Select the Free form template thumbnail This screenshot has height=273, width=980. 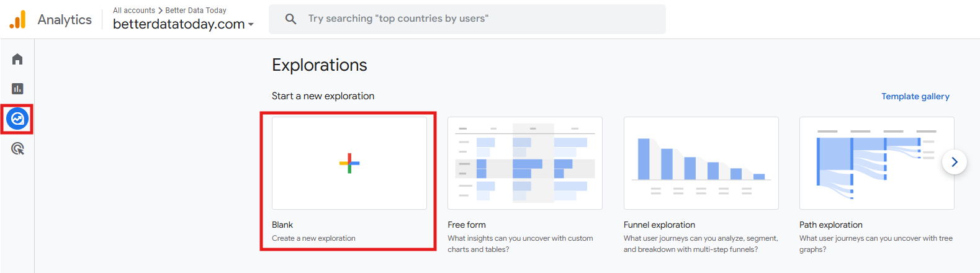click(525, 163)
